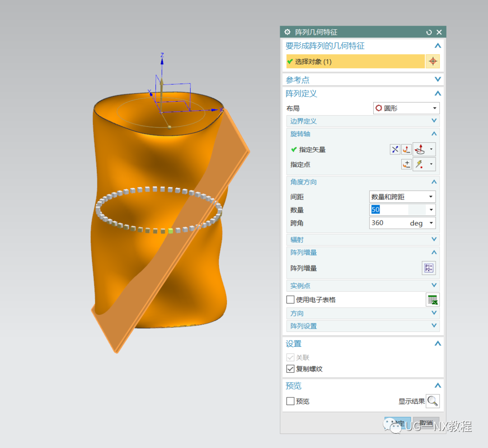Click the Z axis arrowhead handle
This screenshot has height=448, width=488.
pos(162,61)
